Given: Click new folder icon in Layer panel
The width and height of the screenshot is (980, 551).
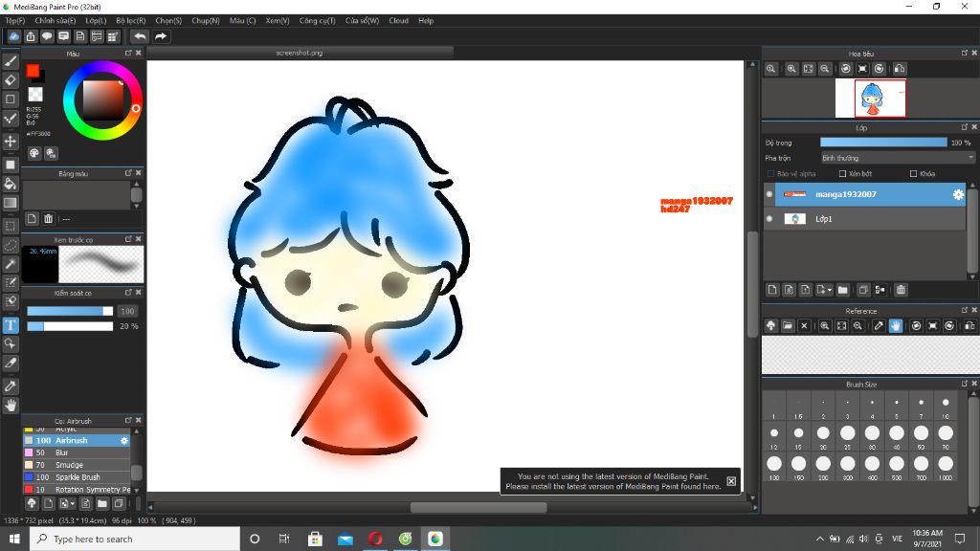Looking at the screenshot, I should coord(842,290).
